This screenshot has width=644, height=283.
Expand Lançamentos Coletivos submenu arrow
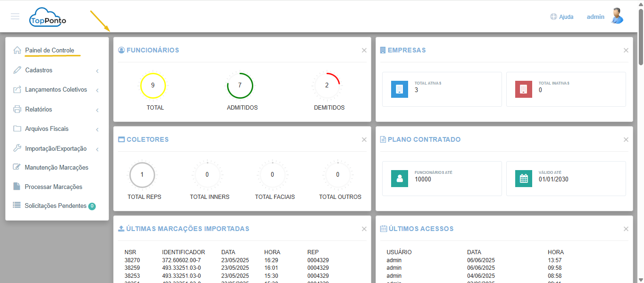click(97, 90)
